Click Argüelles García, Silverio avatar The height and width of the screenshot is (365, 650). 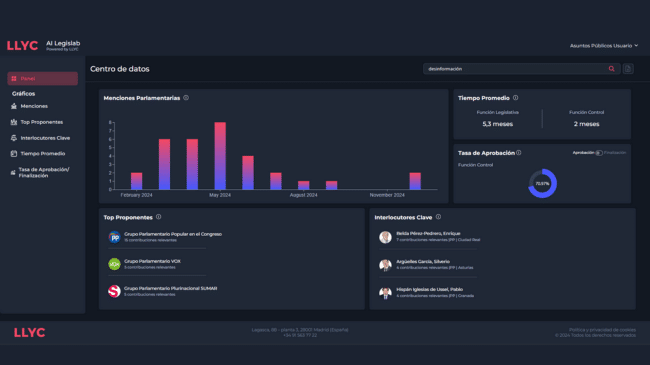pyautogui.click(x=385, y=265)
